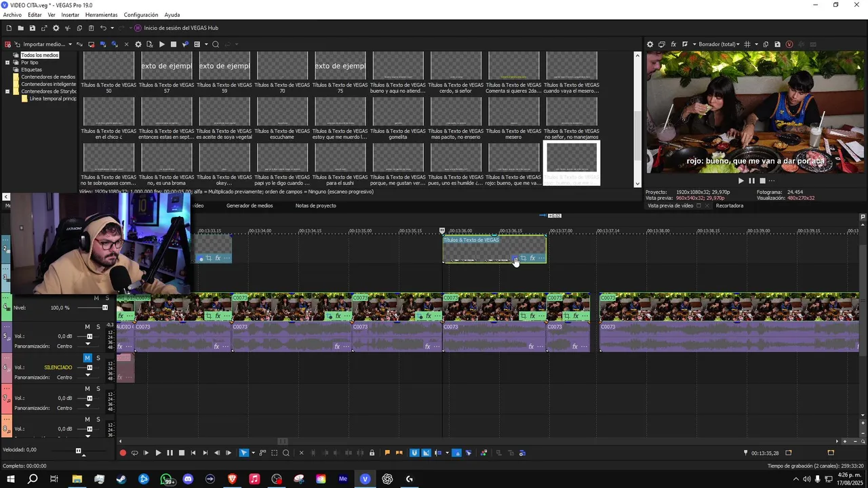Click the Undo arrow icon
This screenshot has width=868, height=488.
[103, 28]
